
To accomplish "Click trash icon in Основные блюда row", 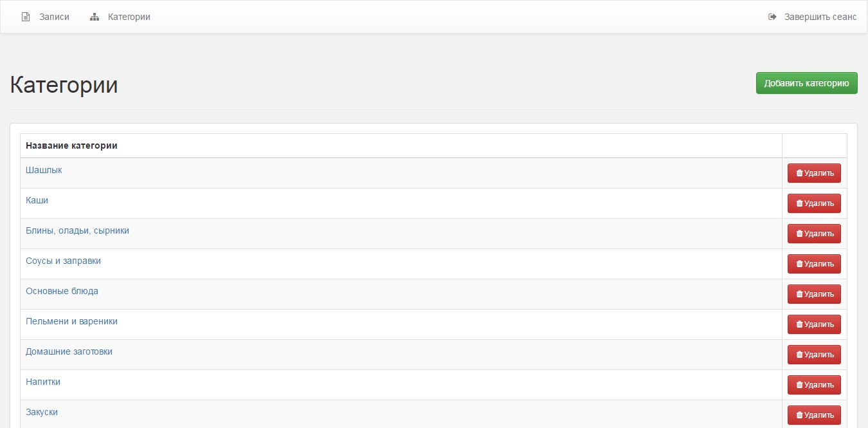I will coord(799,294).
